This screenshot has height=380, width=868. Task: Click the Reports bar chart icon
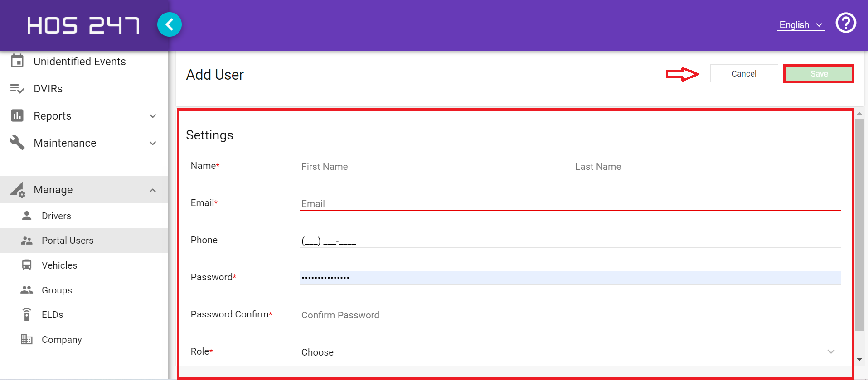point(17,116)
